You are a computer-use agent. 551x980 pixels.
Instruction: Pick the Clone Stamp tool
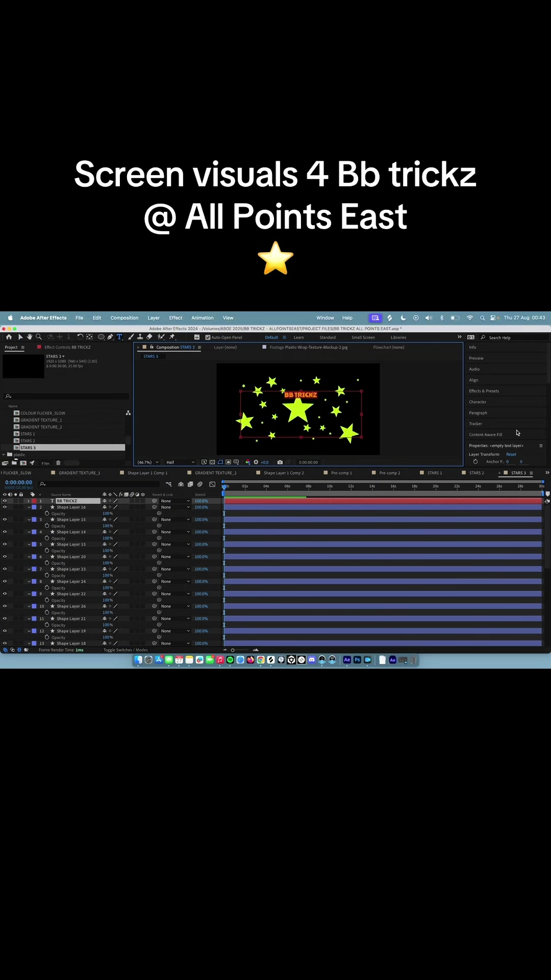(140, 337)
